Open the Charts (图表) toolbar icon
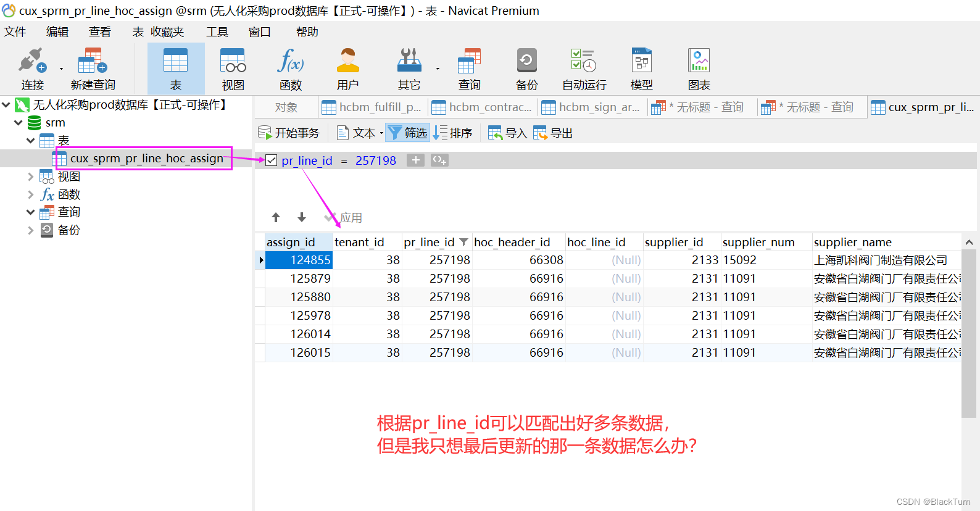The height and width of the screenshot is (511, 980). 699,60
